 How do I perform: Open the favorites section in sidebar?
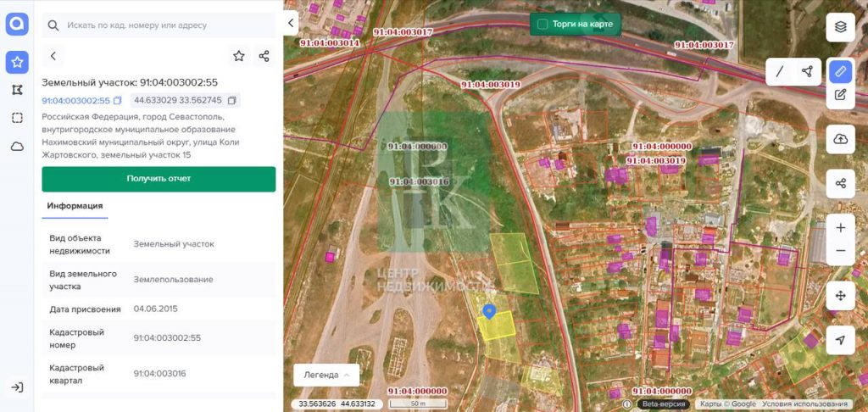pos(17,62)
